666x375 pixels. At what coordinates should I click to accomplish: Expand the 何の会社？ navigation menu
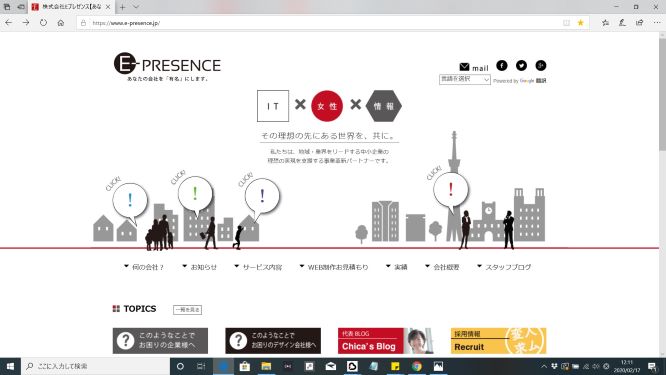click(x=144, y=267)
